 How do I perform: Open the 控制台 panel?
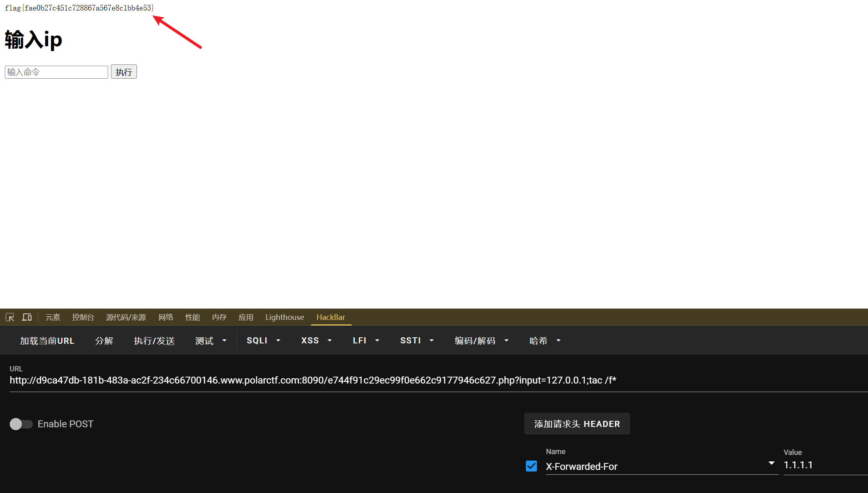click(83, 317)
